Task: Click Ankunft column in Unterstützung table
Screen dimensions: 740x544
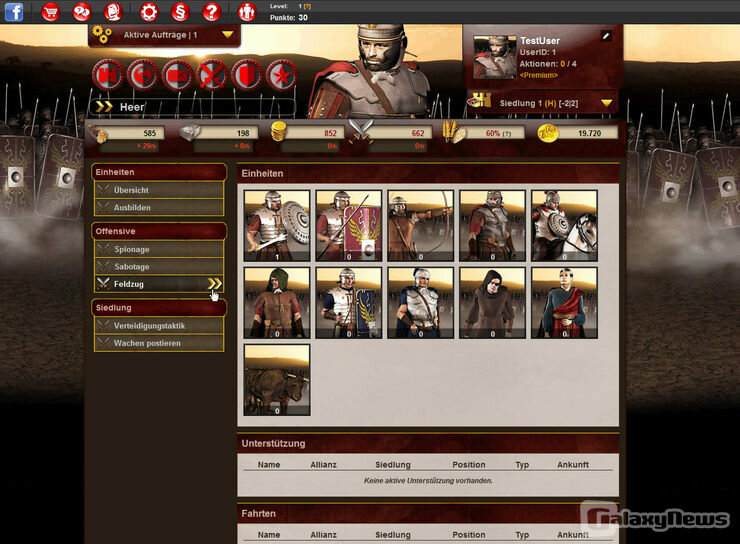Action: point(572,465)
